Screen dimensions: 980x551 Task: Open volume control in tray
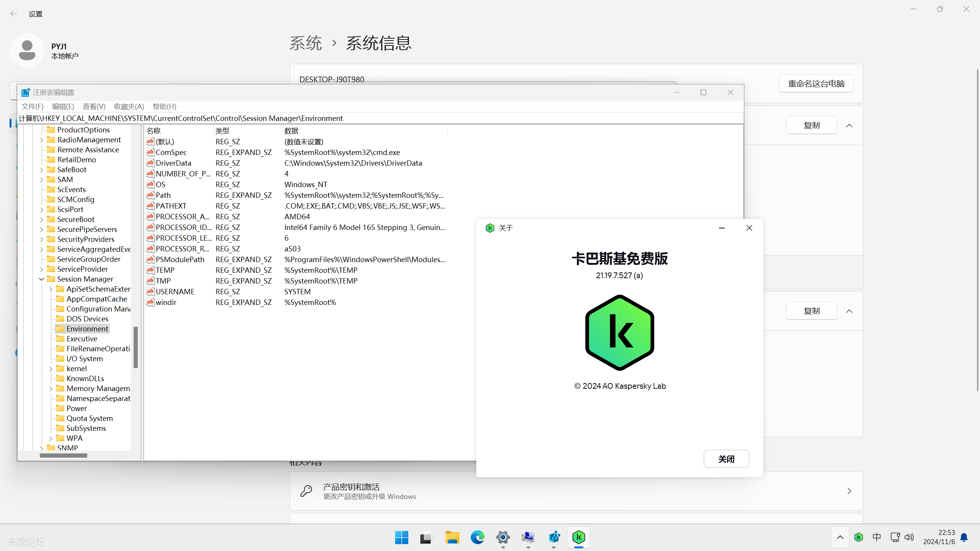[x=909, y=538]
